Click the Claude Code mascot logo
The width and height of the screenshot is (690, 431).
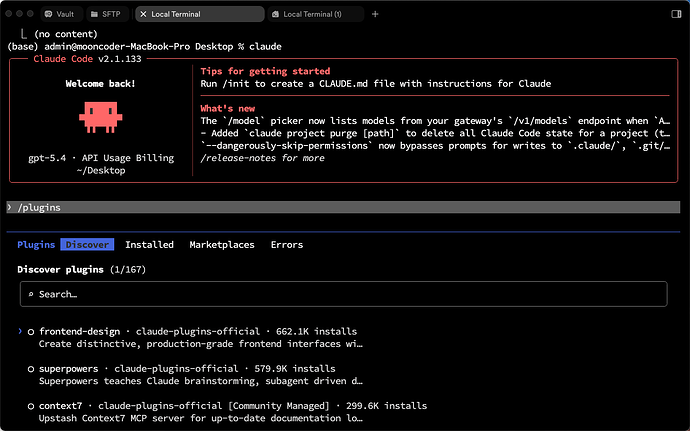click(101, 117)
